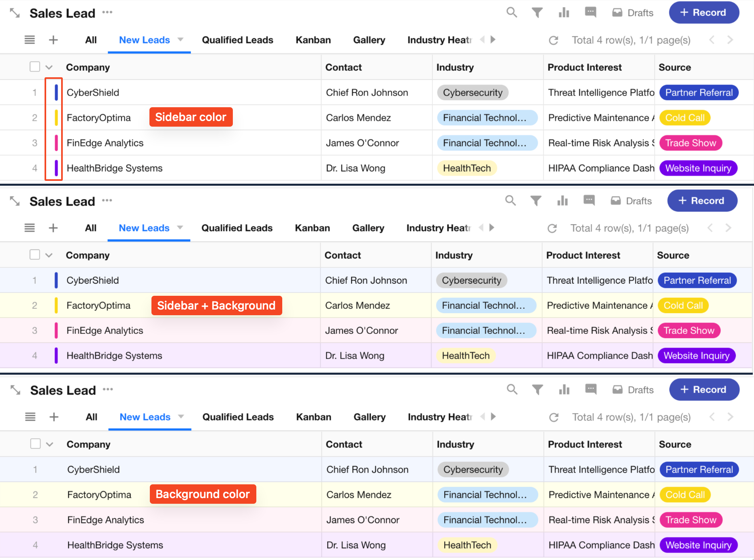
Task: Click the HealthBridge Systems cell in the bottom table
Action: [115, 545]
